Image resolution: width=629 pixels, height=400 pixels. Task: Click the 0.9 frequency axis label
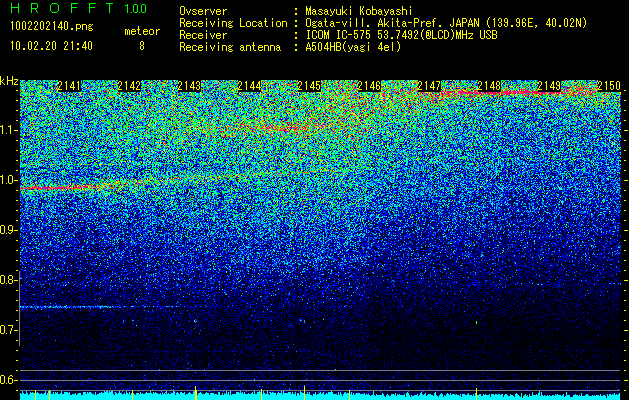[8, 230]
